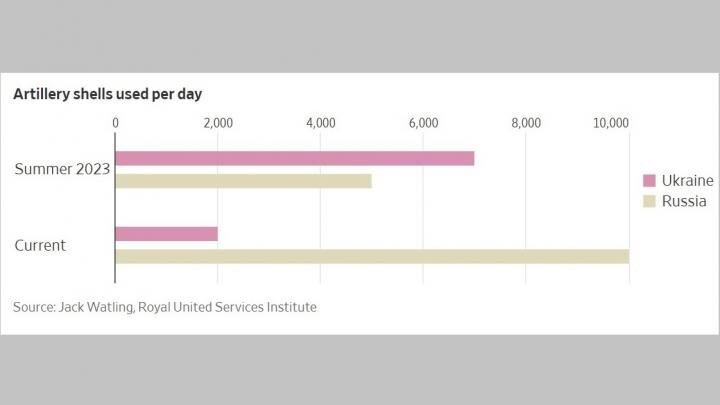Click the 4,000 axis tick label
The width and height of the screenshot is (720, 405).
pos(321,123)
